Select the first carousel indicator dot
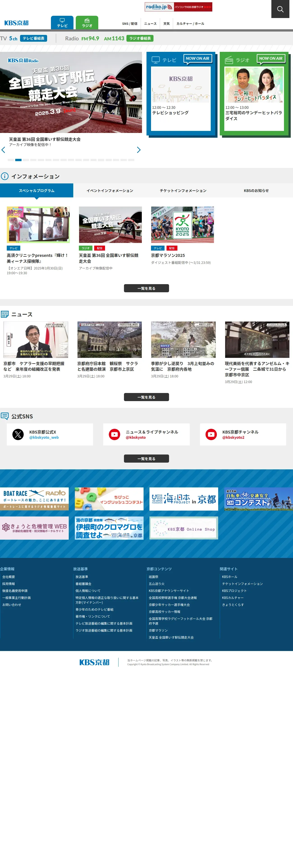This screenshot has width=293, height=868. tap(11, 160)
